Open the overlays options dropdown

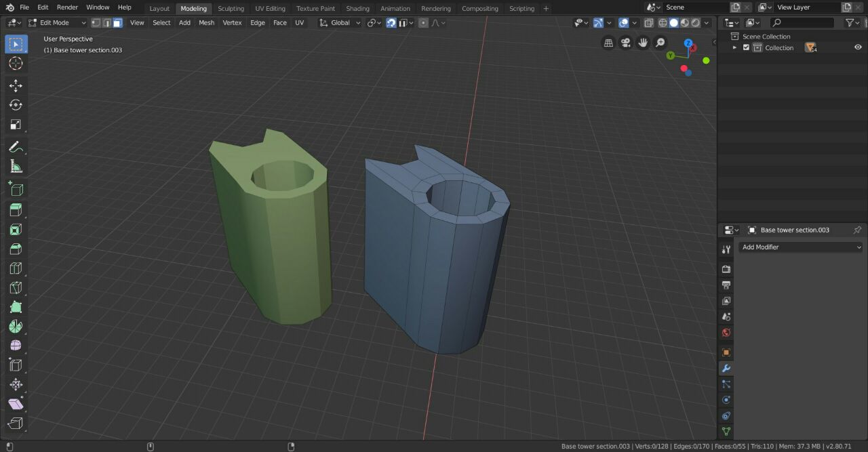(x=633, y=22)
